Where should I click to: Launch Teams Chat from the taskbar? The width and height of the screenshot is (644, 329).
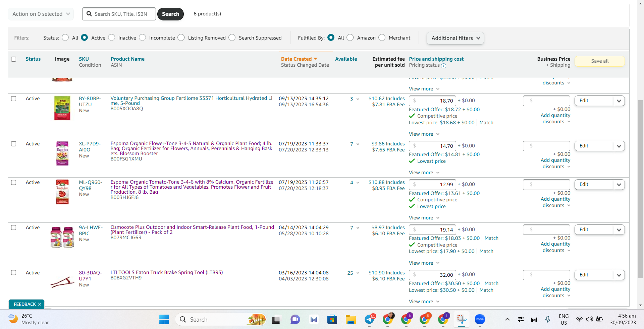295,320
